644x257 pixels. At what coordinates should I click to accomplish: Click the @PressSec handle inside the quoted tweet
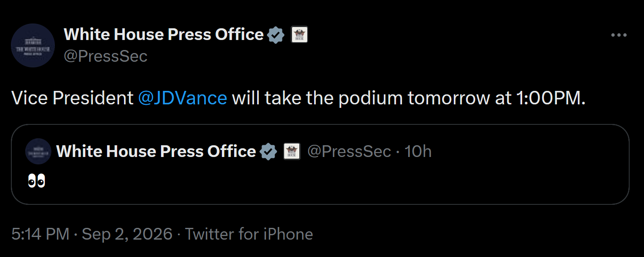[x=349, y=151]
